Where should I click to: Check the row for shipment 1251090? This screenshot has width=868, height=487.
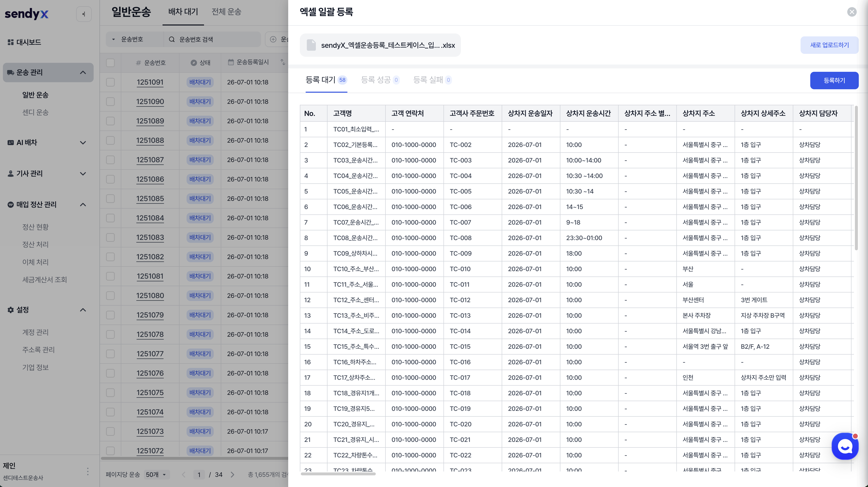click(x=110, y=102)
